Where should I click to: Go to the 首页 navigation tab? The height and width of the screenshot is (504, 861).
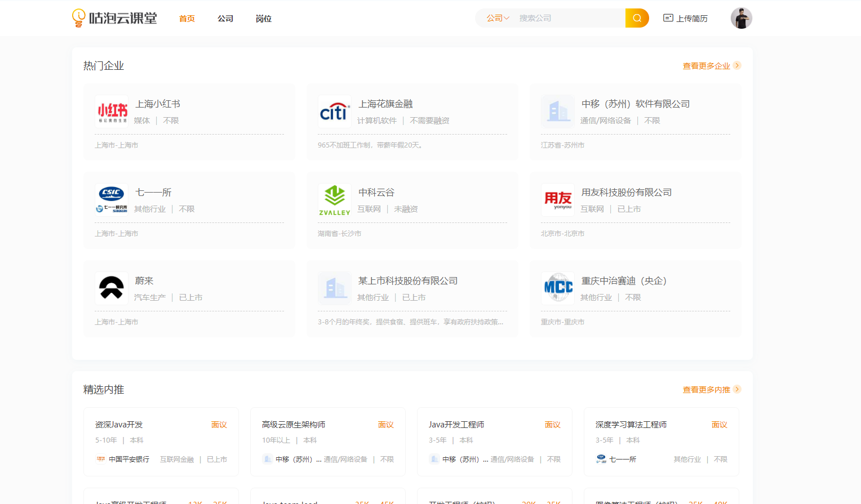point(187,19)
